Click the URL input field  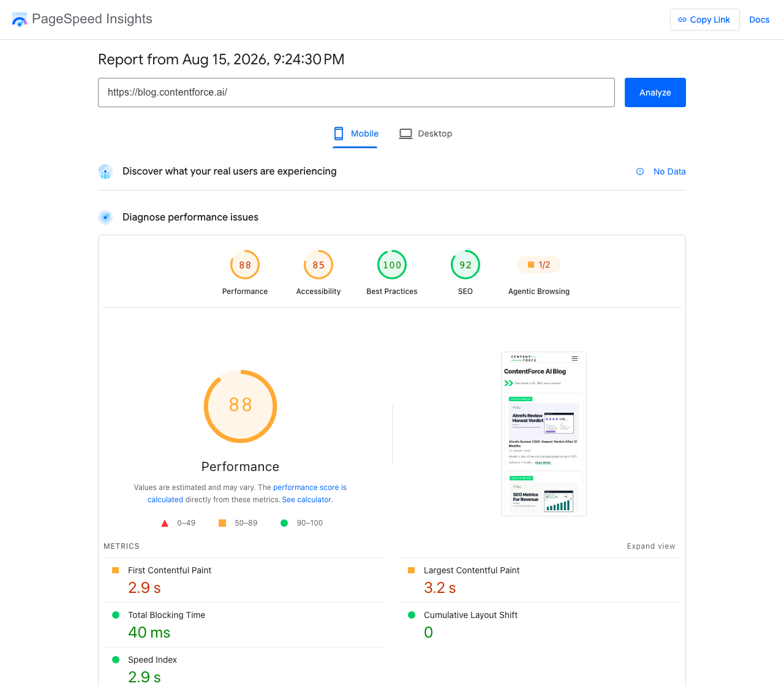click(x=356, y=92)
